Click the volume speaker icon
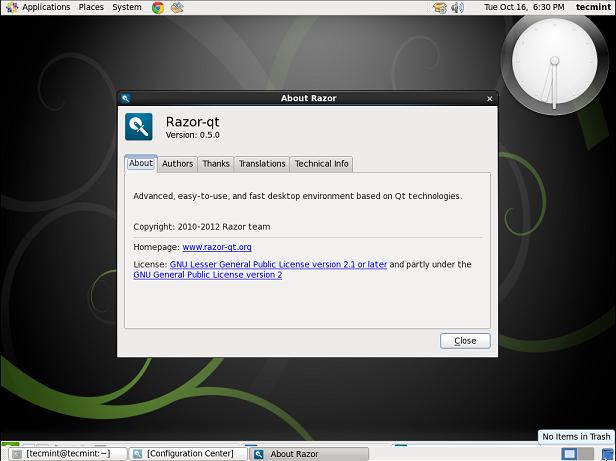 pyautogui.click(x=458, y=7)
